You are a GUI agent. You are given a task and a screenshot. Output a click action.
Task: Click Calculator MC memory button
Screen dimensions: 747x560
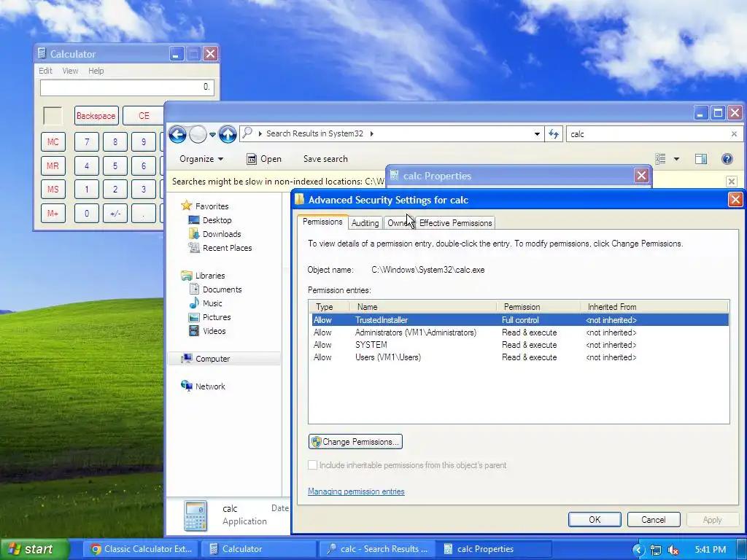53,142
